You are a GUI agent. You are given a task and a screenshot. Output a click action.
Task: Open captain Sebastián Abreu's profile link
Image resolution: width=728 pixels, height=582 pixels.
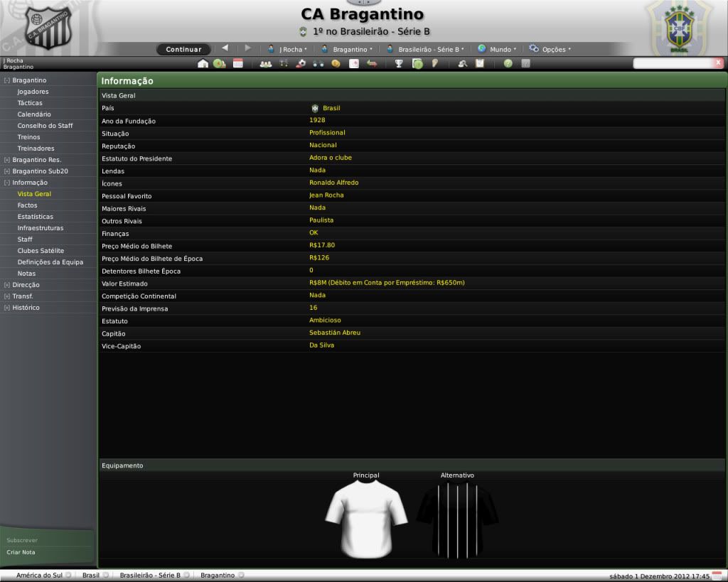click(335, 333)
